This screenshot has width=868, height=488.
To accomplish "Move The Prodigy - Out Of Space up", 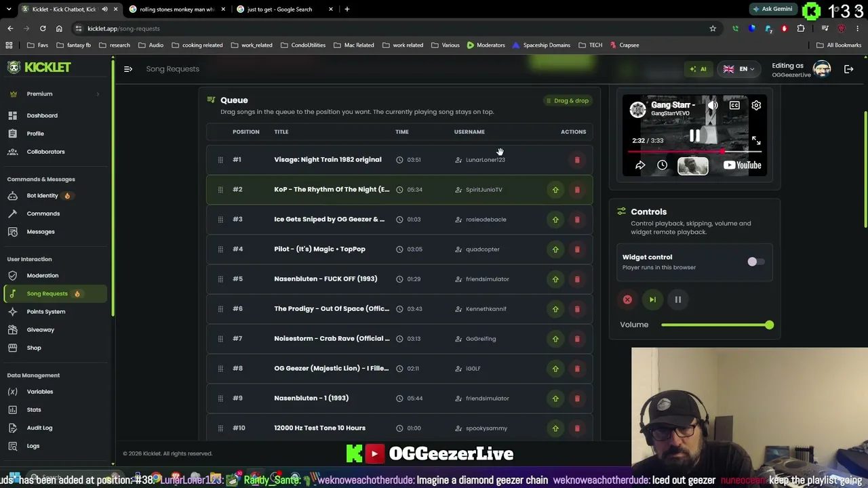I will [555, 309].
